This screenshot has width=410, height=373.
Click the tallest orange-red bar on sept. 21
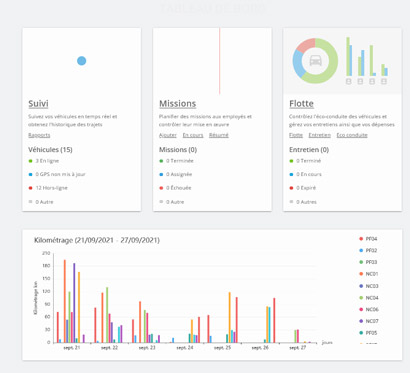65,301
